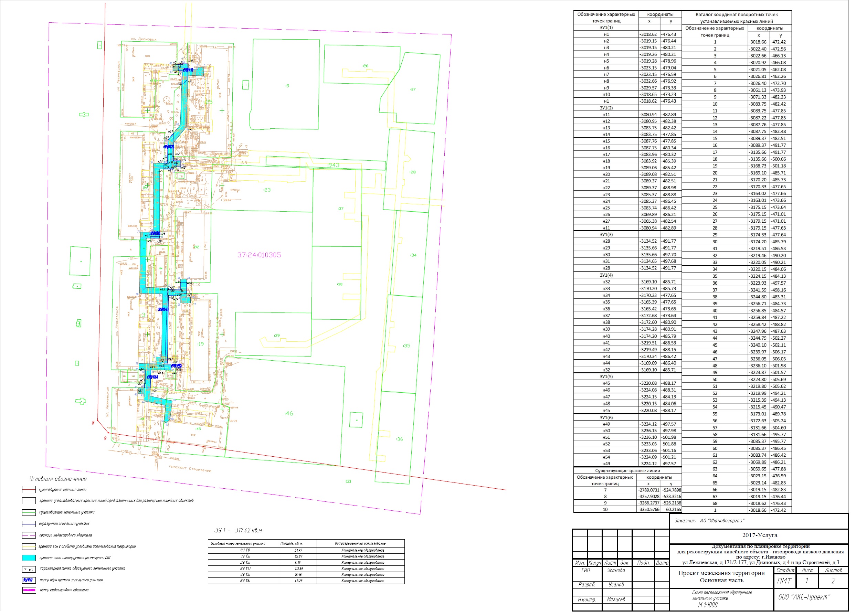This screenshot has width=856, height=616.
Task: Click the blue 'ЗУ1(1)' legend sample box
Action: [29, 580]
